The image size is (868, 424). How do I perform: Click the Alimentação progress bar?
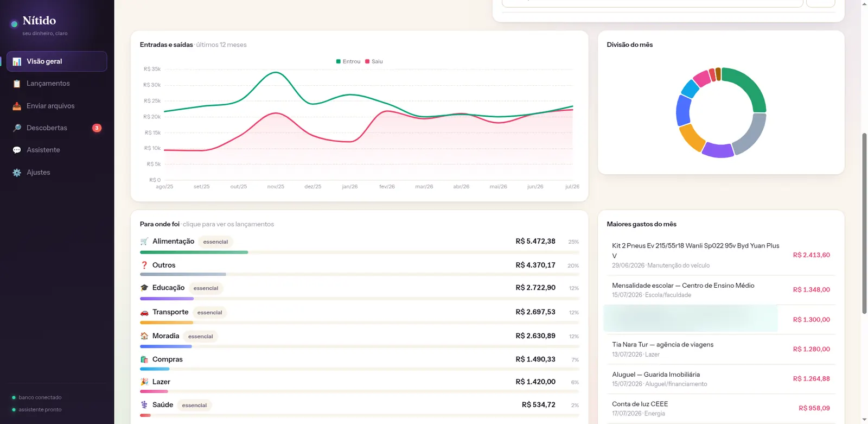(359, 252)
